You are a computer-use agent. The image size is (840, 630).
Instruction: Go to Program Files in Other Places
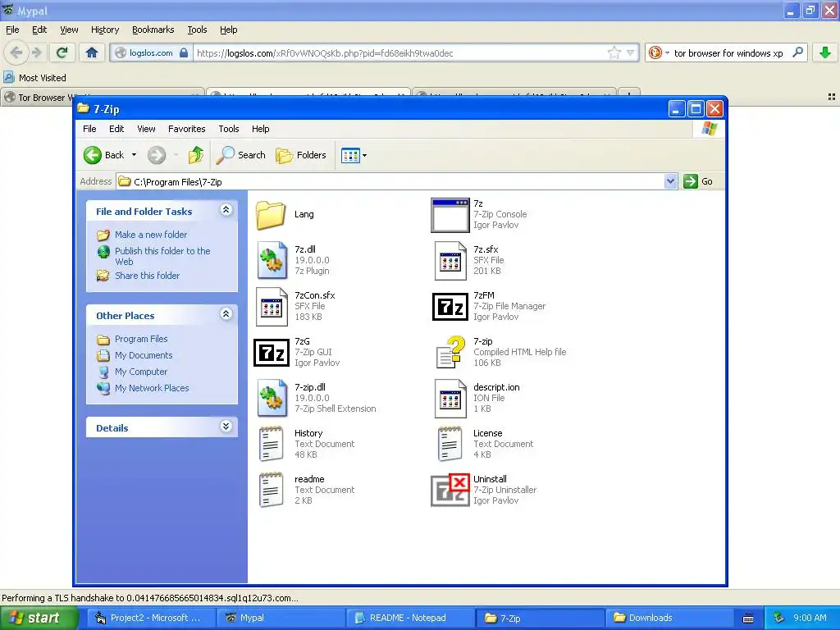click(141, 339)
